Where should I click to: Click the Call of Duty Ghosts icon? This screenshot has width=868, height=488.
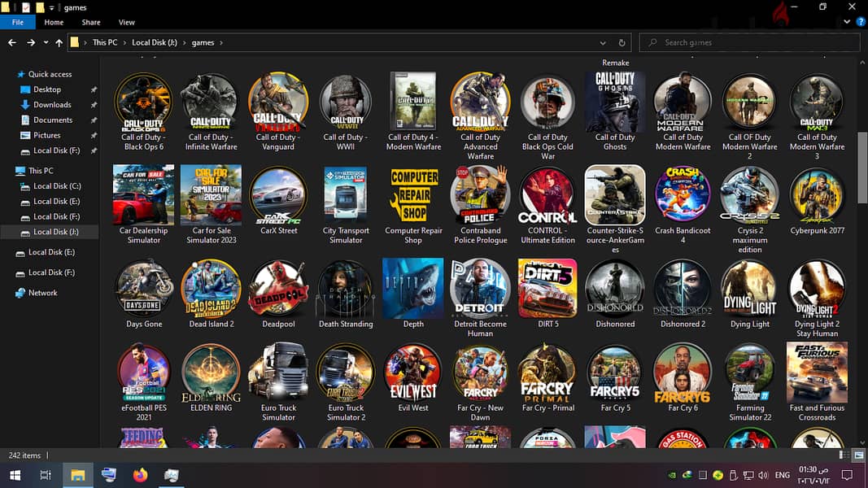pyautogui.click(x=615, y=102)
